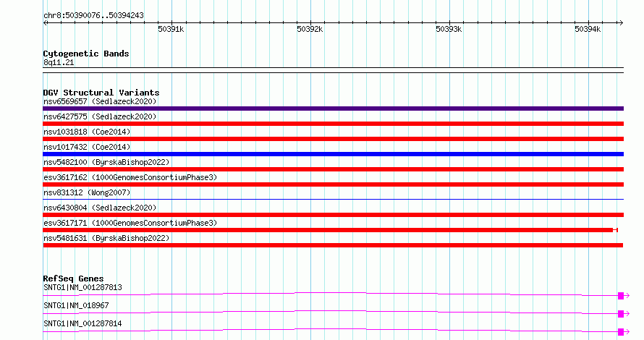Click the red bar of esv3617162

point(333,184)
